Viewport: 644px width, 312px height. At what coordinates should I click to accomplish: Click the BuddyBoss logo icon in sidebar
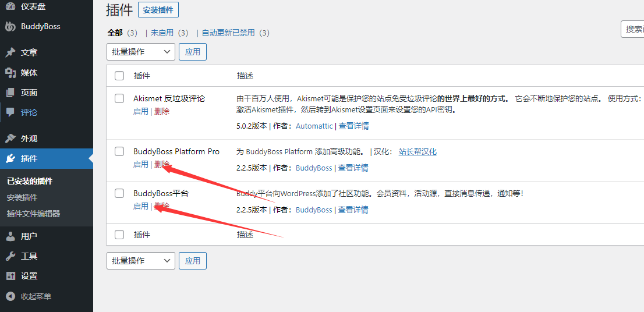click(x=10, y=26)
